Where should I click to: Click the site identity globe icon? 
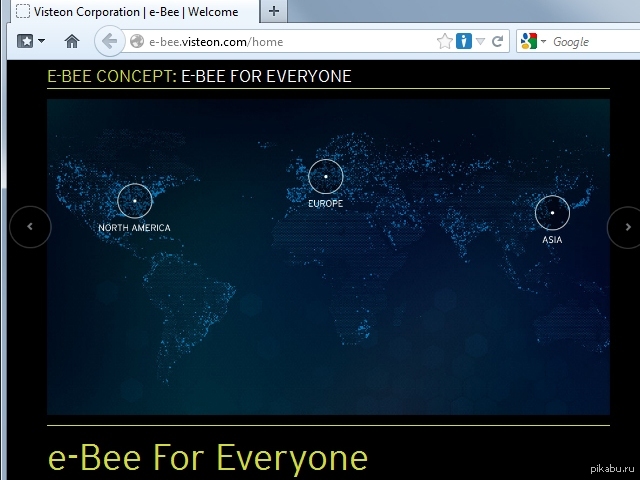tap(137, 41)
